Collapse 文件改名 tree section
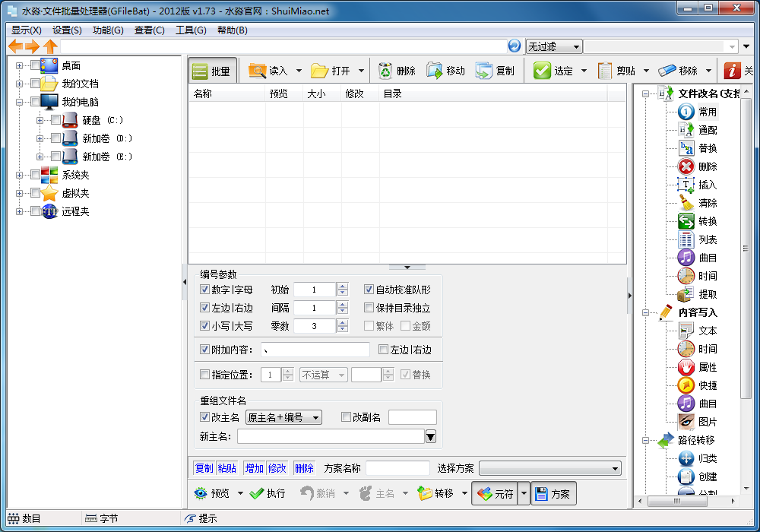760x532 pixels. click(645, 93)
